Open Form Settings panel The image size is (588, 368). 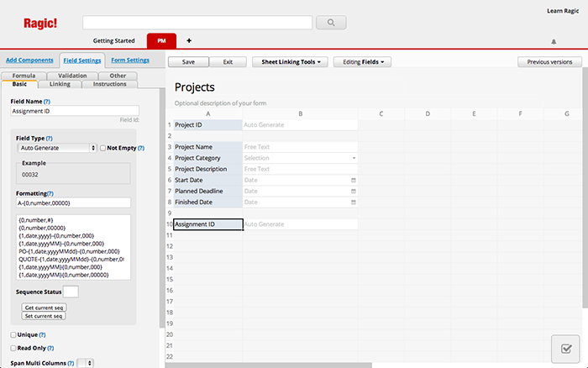(130, 60)
